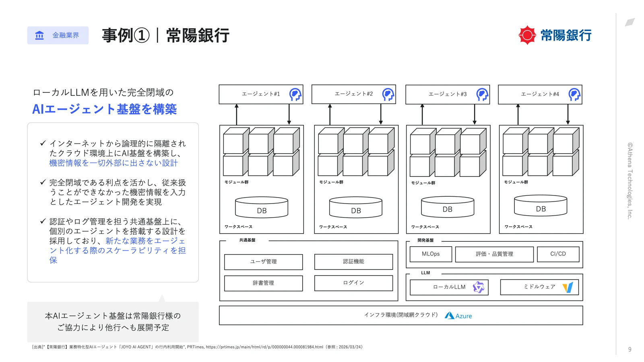
Task: Select the purple icon beside ローカルLLM
Action: [x=478, y=287]
